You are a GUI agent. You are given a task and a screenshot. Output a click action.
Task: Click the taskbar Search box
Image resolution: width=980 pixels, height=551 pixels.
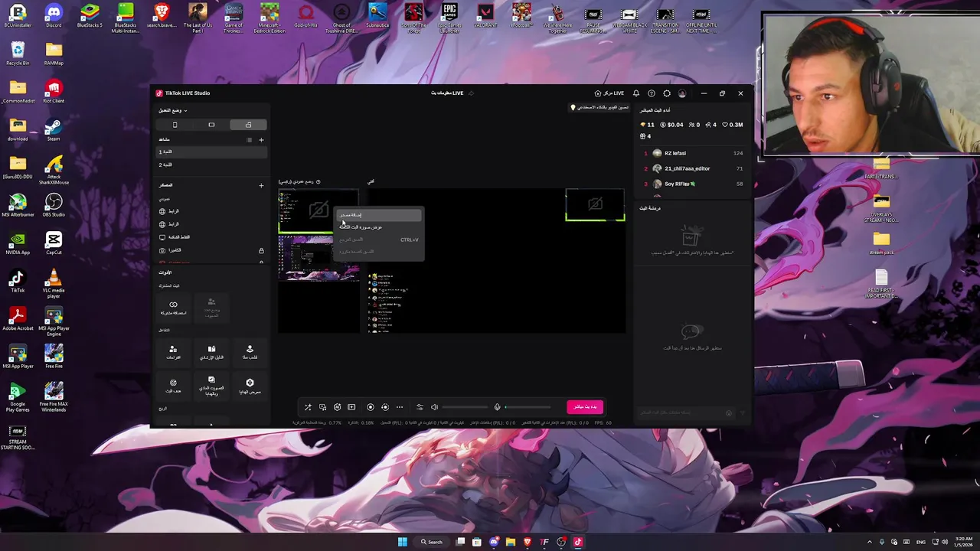tap(432, 542)
